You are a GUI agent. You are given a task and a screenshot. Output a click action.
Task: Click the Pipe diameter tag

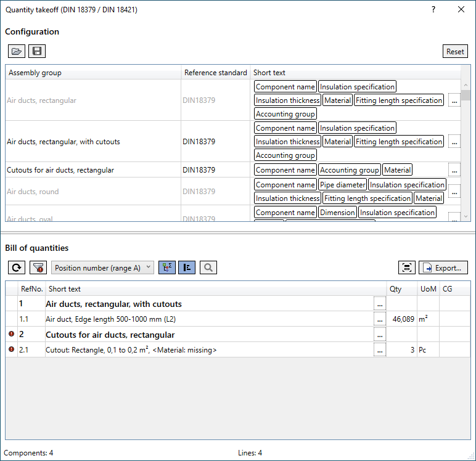(342, 184)
